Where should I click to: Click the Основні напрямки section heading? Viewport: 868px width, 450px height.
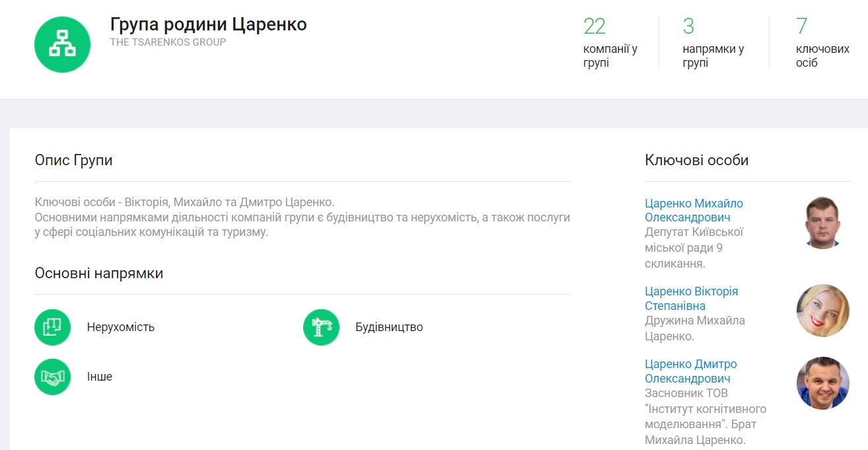98,273
